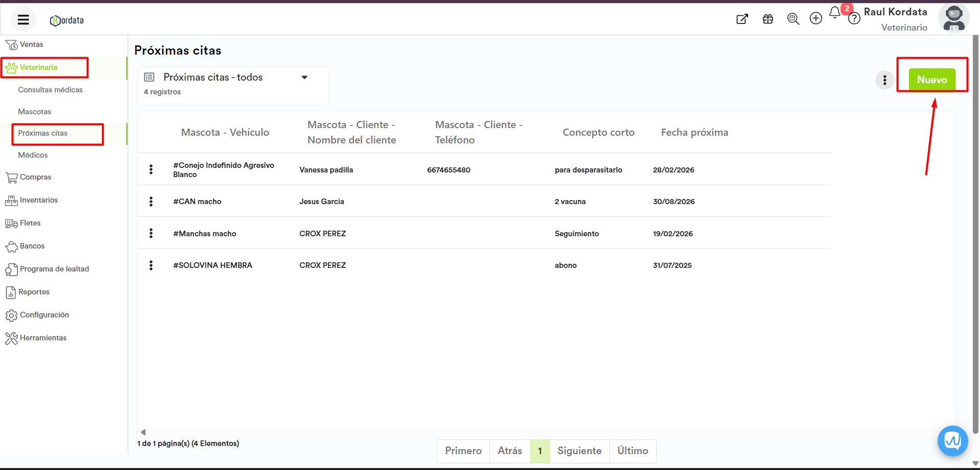
Task: Open the help question mark icon
Action: coord(854,19)
